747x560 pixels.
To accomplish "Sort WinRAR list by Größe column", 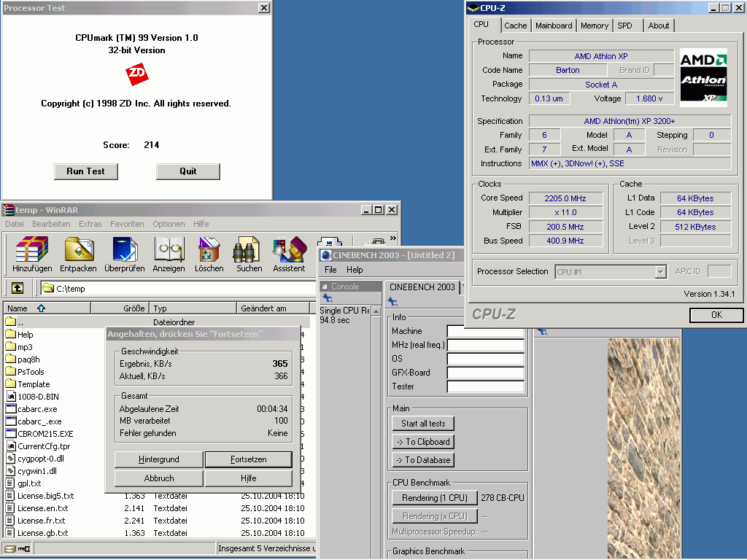I will [x=120, y=308].
